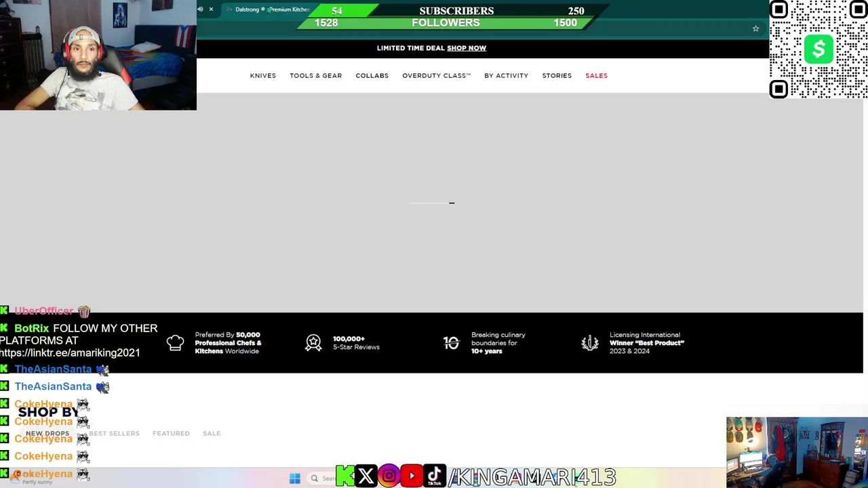
Task: Select the Dalstrong Premium Kitchen browser tab
Action: [x=269, y=9]
